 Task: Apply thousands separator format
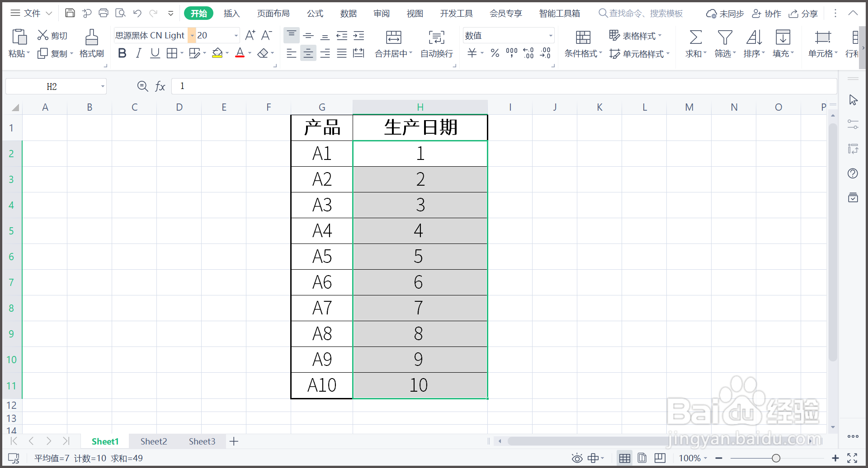point(512,53)
